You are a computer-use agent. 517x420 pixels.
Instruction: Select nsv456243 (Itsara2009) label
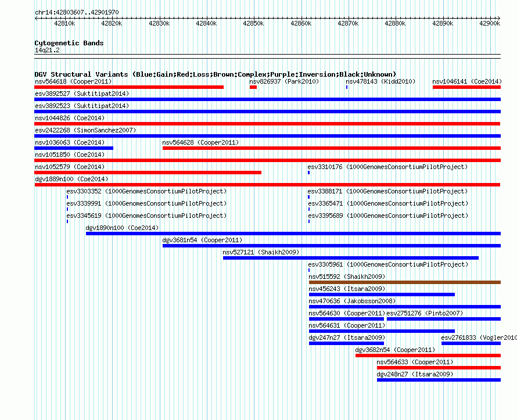coord(347,289)
